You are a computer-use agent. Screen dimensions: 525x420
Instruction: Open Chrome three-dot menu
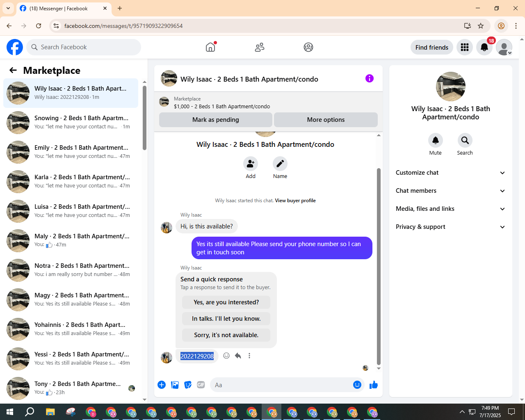[516, 26]
